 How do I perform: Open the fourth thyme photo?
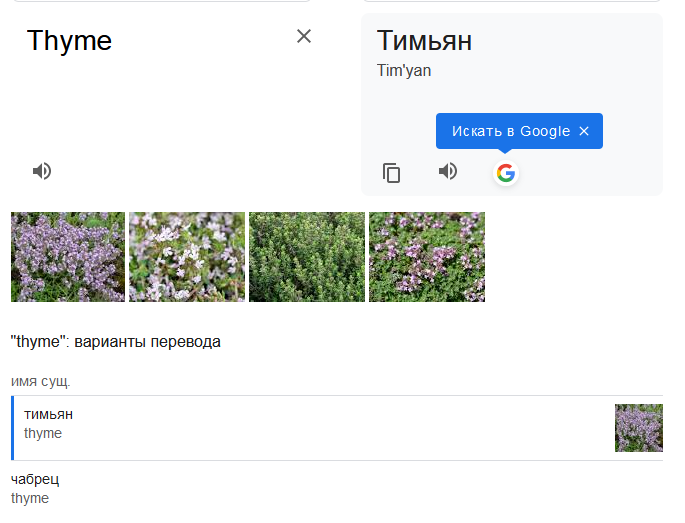[x=427, y=257]
